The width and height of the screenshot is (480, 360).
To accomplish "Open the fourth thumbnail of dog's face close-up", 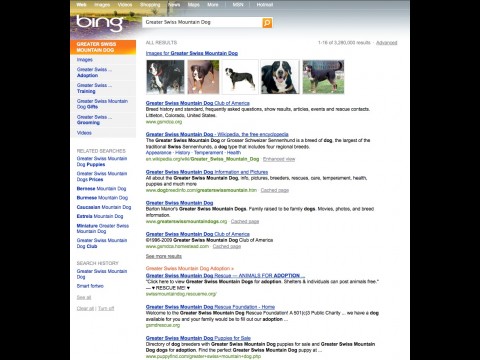I will click(280, 77).
